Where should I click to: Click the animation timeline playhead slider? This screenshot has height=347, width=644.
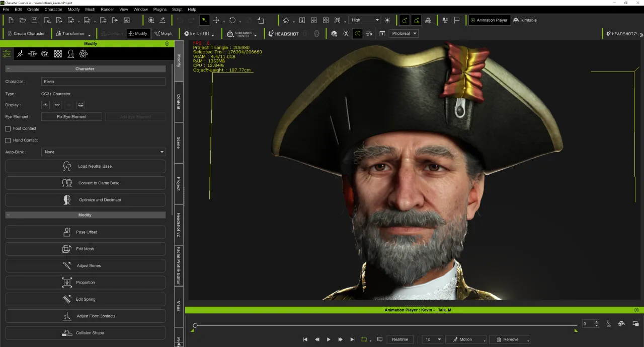click(x=195, y=325)
